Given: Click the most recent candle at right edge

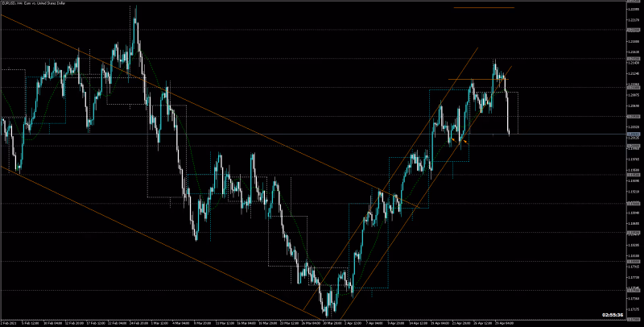Looking at the screenshot, I should coord(510,129).
